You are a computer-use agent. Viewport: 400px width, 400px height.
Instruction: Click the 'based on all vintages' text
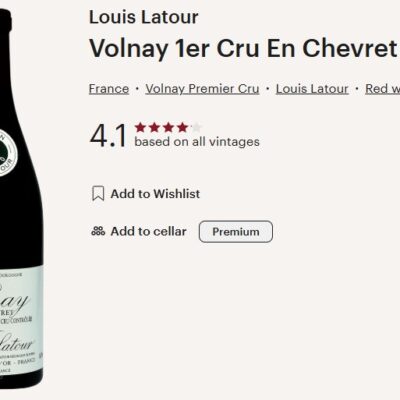(x=197, y=142)
